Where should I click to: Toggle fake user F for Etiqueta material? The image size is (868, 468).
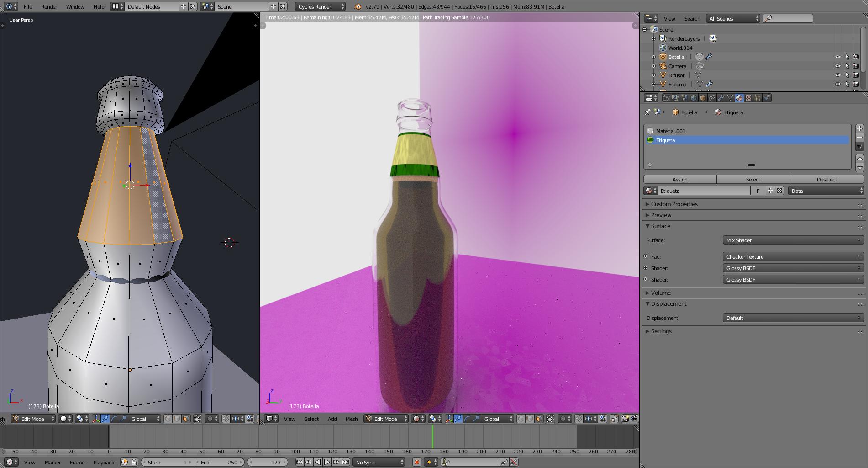point(758,191)
